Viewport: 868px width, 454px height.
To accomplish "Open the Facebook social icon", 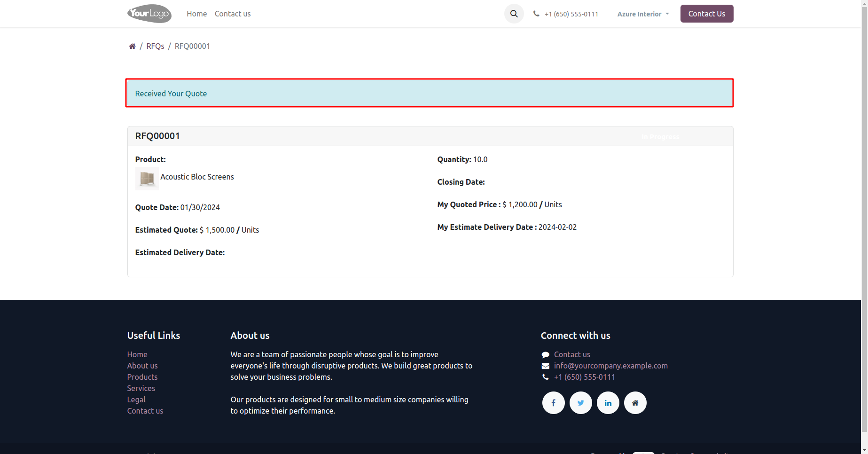I will (x=554, y=403).
